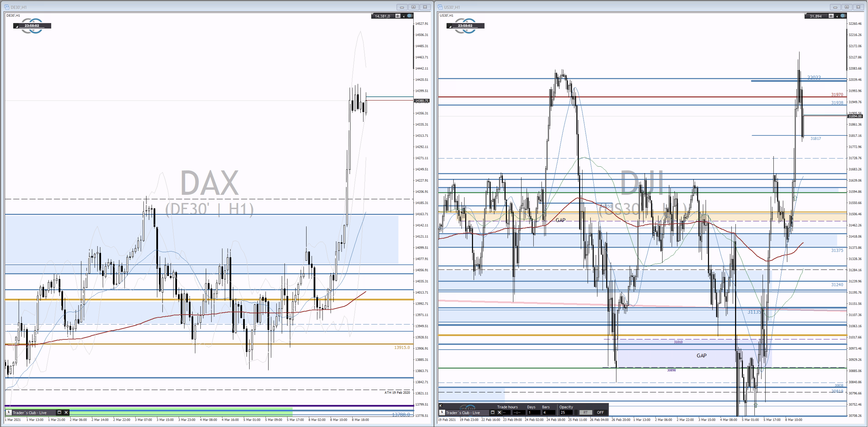Minimize the DE30,H1 chart window
868x427 pixels.
tap(402, 7)
